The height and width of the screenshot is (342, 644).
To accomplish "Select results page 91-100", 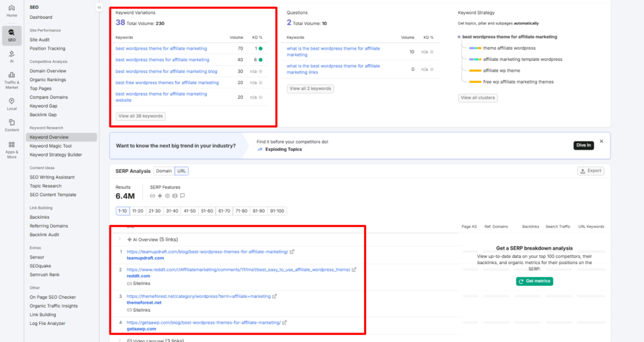I will tap(277, 211).
